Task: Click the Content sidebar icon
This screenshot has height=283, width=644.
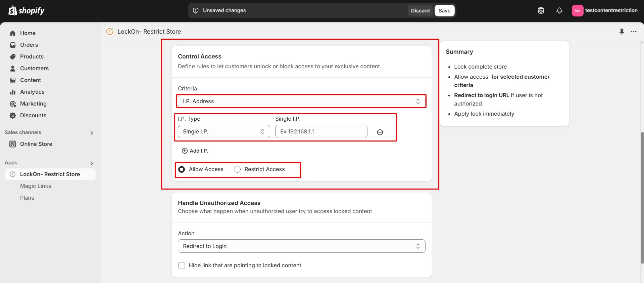Action: [x=13, y=80]
